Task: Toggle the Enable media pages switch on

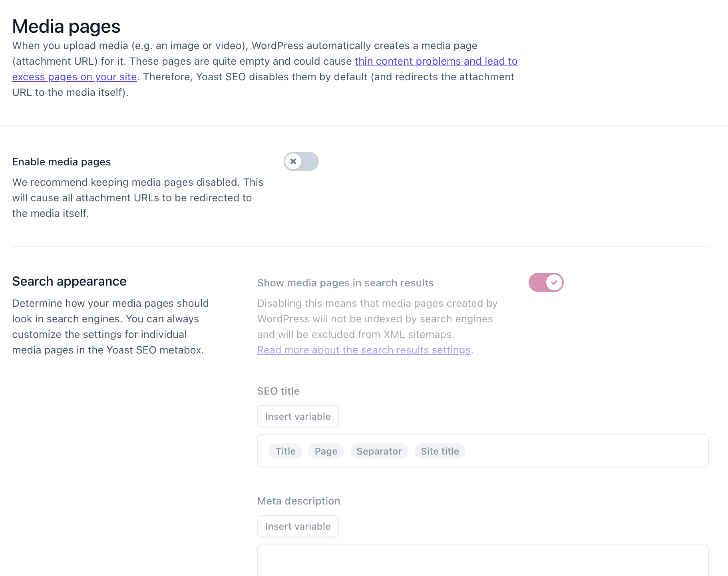Action: pyautogui.click(x=301, y=161)
